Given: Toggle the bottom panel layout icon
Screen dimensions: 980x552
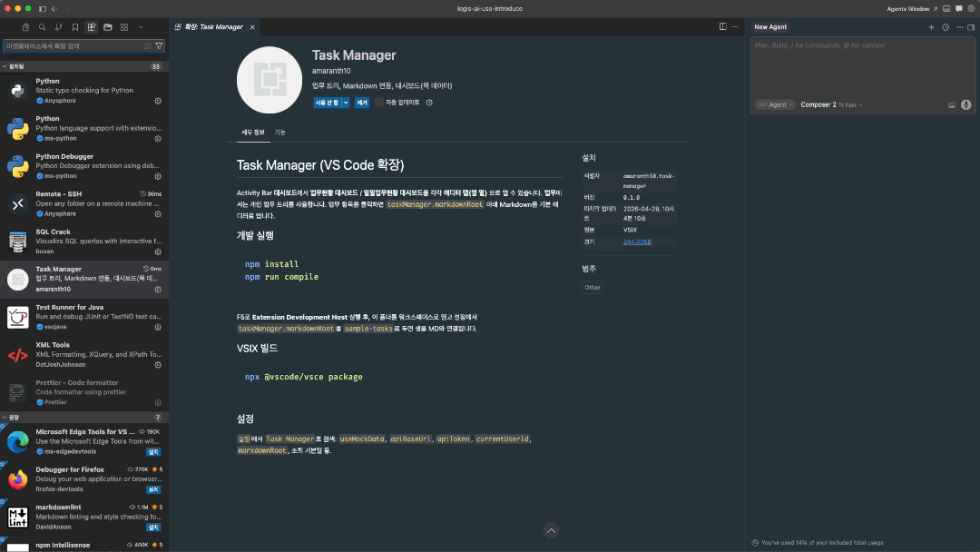Looking at the screenshot, I should tap(946, 9).
